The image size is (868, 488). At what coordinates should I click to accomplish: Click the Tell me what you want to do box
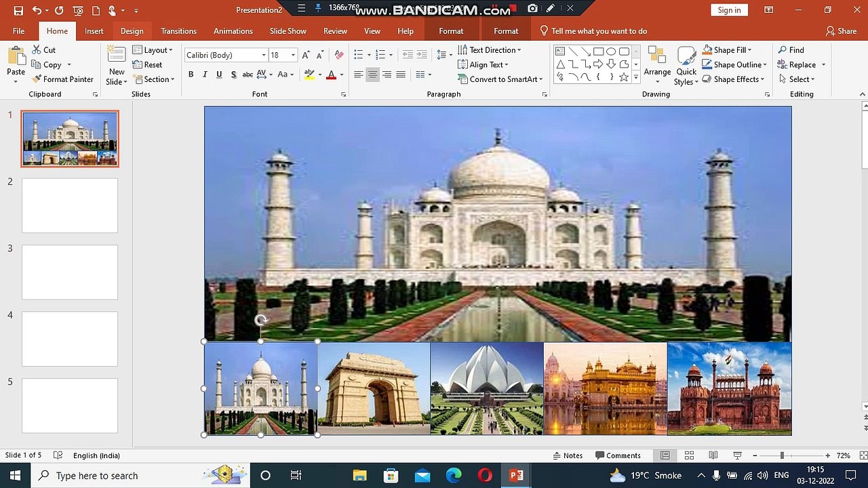coord(593,31)
